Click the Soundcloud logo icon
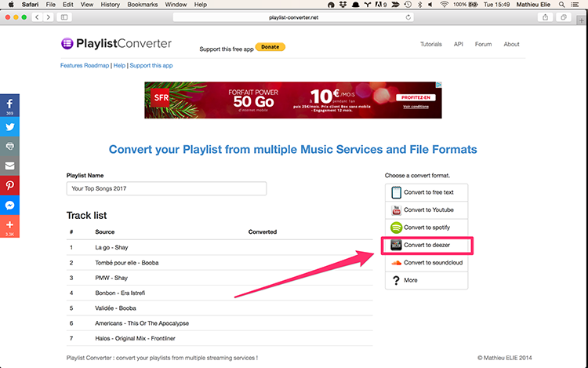 coord(396,263)
